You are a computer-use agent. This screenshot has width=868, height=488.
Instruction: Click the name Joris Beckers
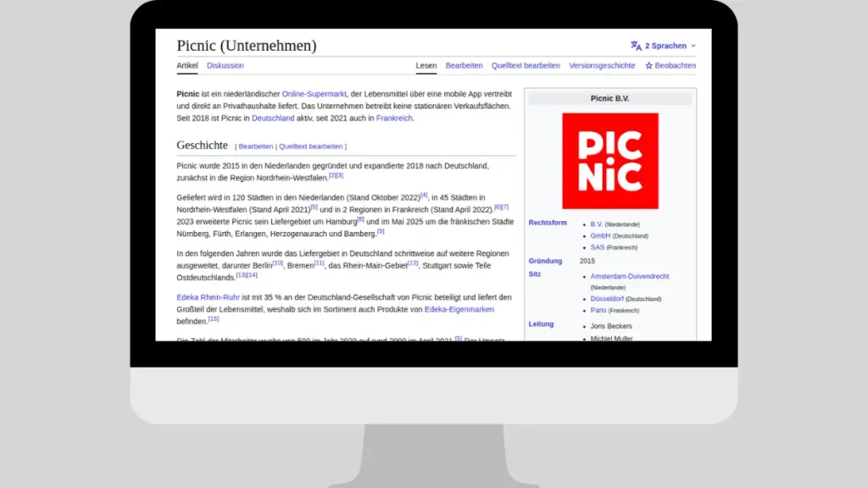(x=611, y=326)
